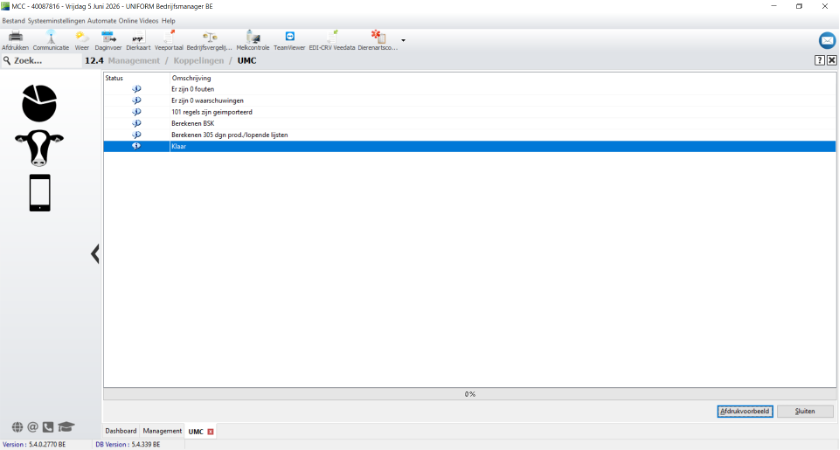This screenshot has width=840, height=450.
Task: Open the cow head sidebar icon
Action: click(x=39, y=148)
